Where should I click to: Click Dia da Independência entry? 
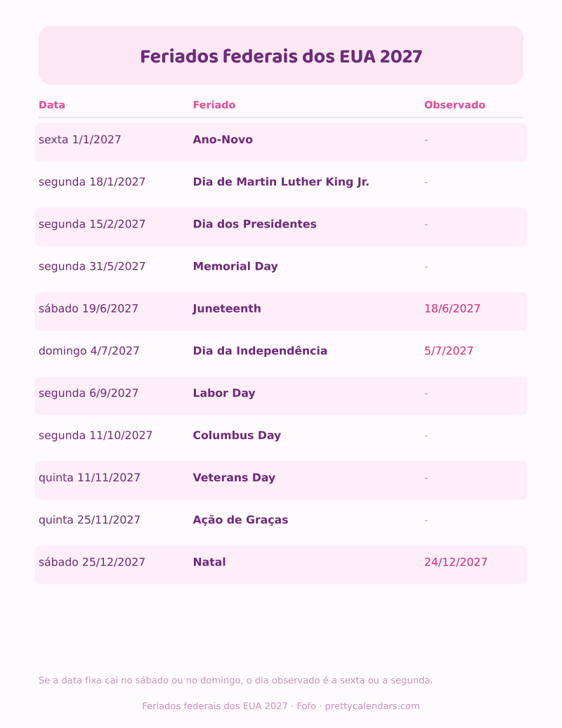click(260, 351)
